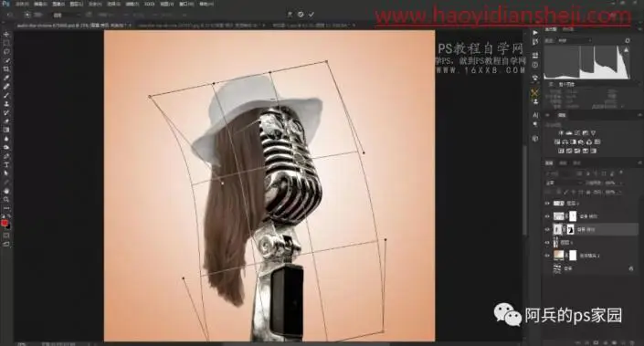Select the Hand tool
644x346 pixels.
pyautogui.click(x=6, y=191)
